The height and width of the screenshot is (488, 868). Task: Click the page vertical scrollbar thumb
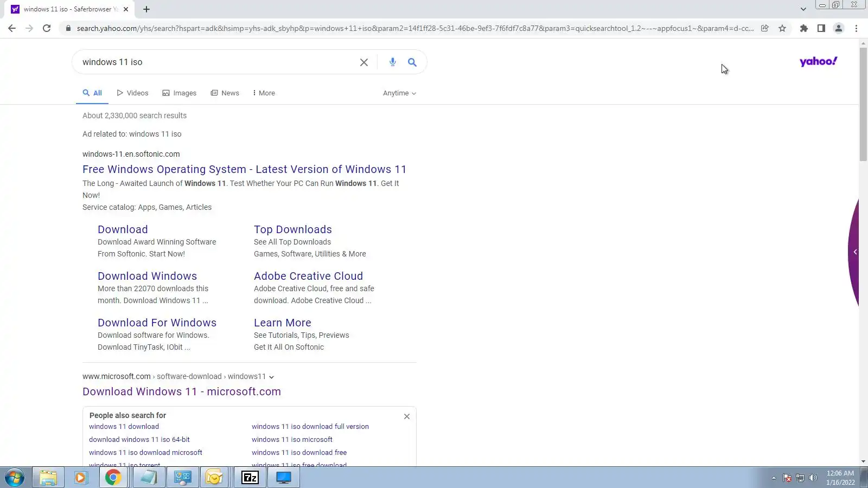(x=863, y=104)
